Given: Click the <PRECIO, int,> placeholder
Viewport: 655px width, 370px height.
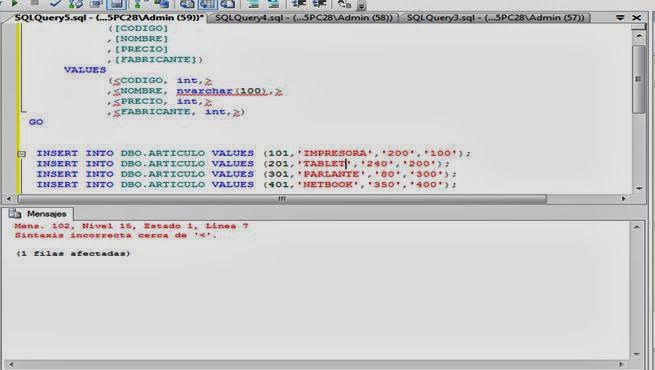Looking at the screenshot, I should 162,101.
